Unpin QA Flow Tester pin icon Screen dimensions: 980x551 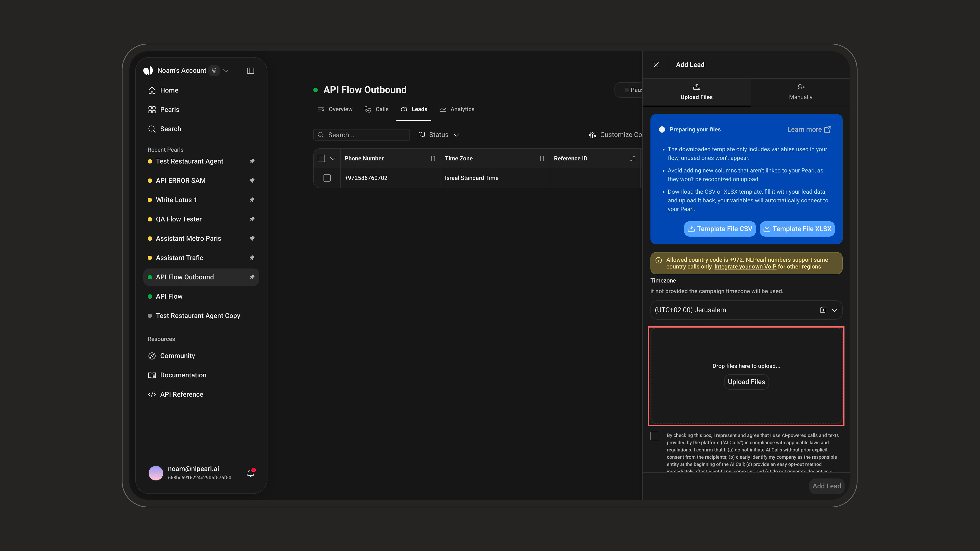click(x=252, y=219)
